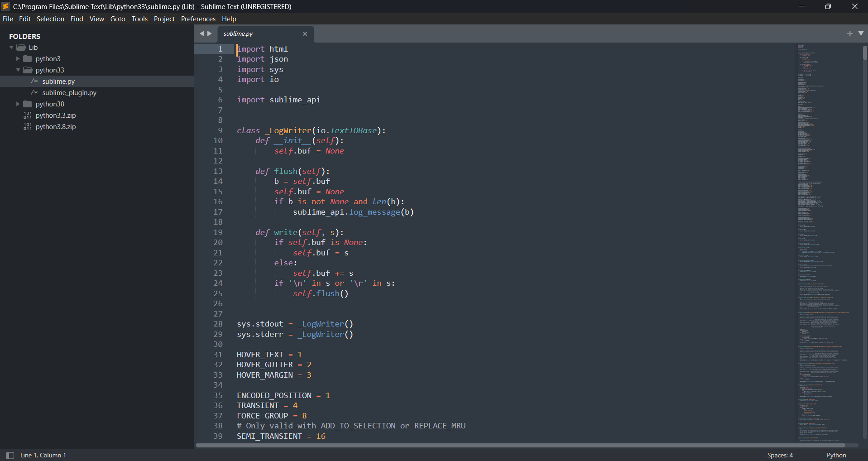The width and height of the screenshot is (868, 461).
Task: Click the Python syntax selector in the status bar
Action: pyautogui.click(x=835, y=455)
